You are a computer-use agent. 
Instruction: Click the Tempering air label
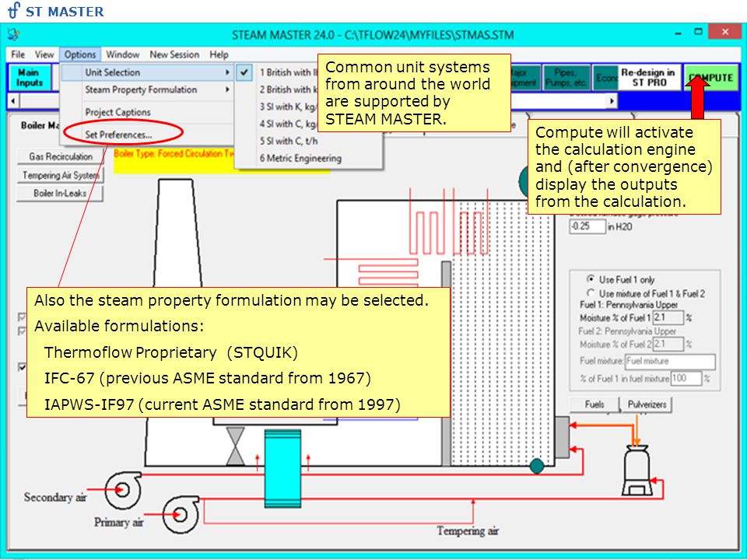tap(468, 530)
